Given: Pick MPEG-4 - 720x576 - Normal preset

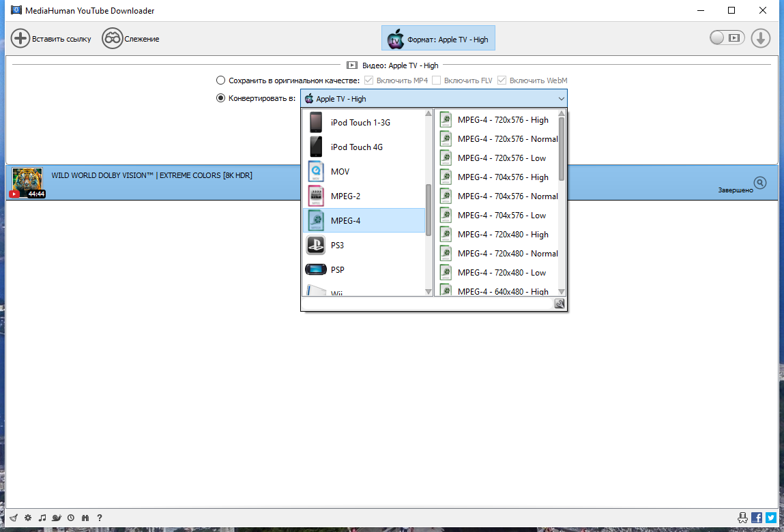Looking at the screenshot, I should 497,139.
